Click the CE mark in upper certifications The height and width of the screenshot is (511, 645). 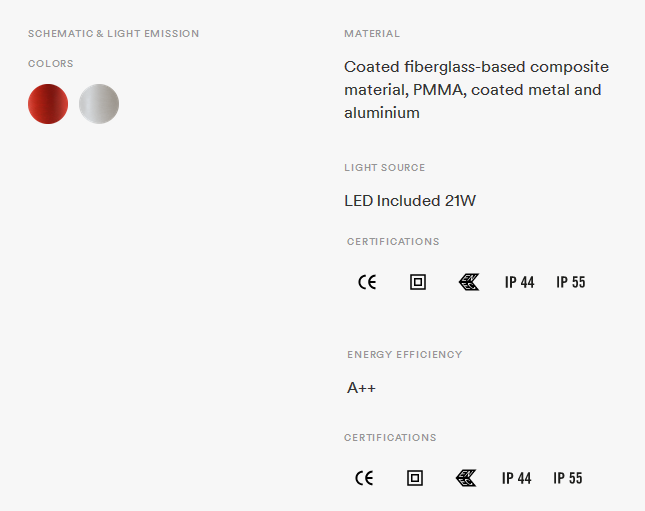click(x=367, y=282)
